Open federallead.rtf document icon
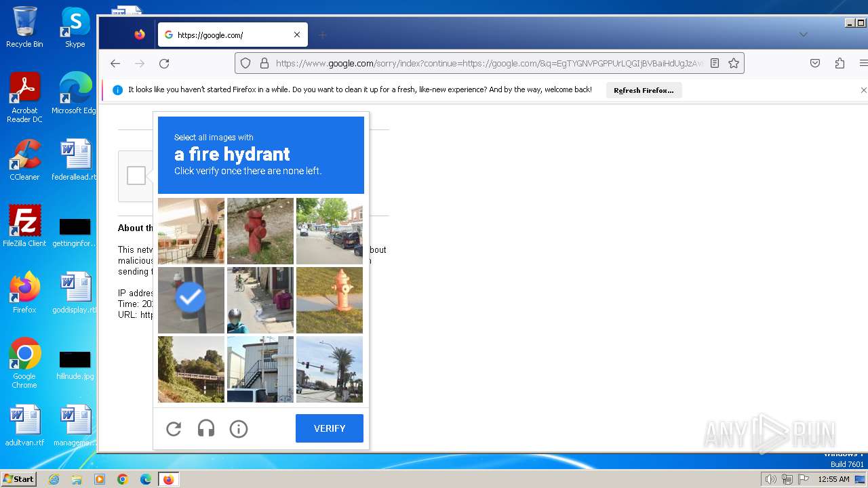This screenshot has height=488, width=868. 75,159
